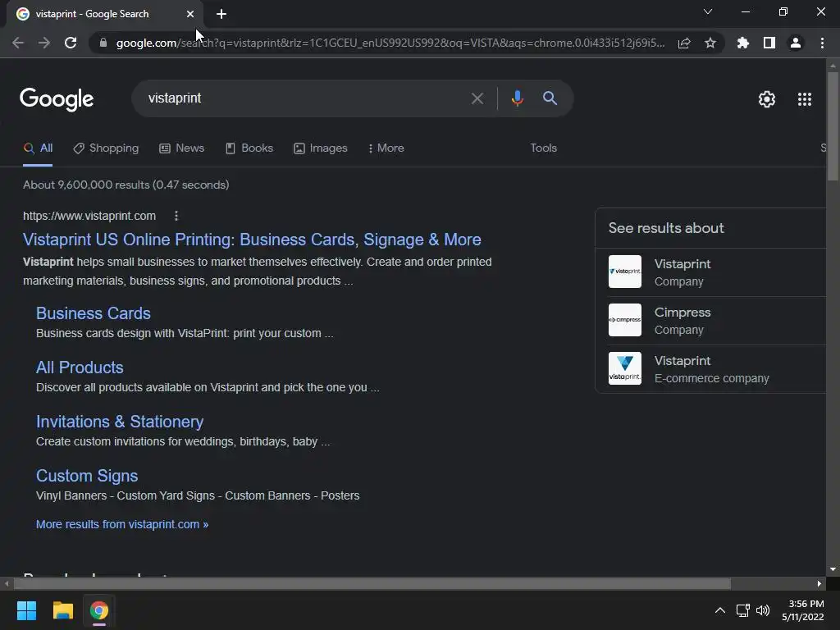Viewport: 840px width, 630px height.
Task: Submit search using the magnifier icon
Action: [x=550, y=98]
